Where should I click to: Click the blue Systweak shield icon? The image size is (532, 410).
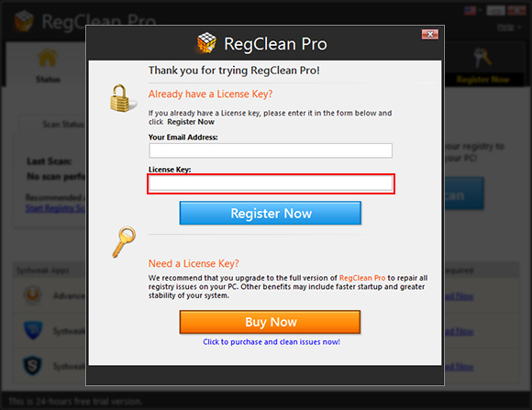(33, 330)
